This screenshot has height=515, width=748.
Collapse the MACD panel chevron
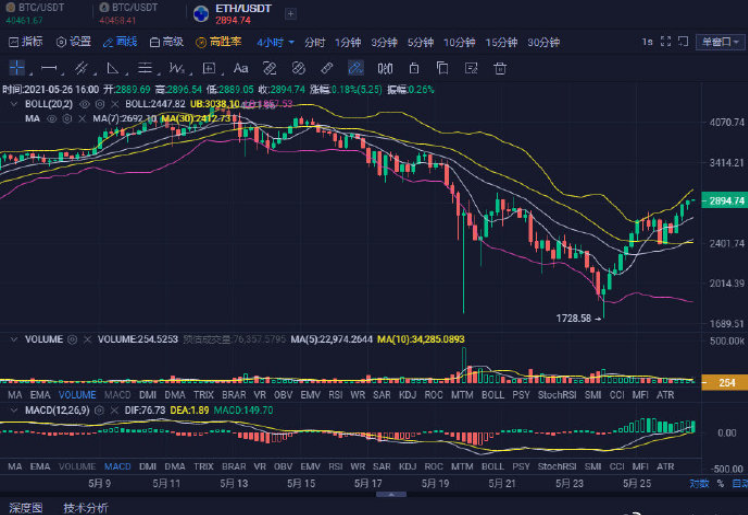(14, 410)
